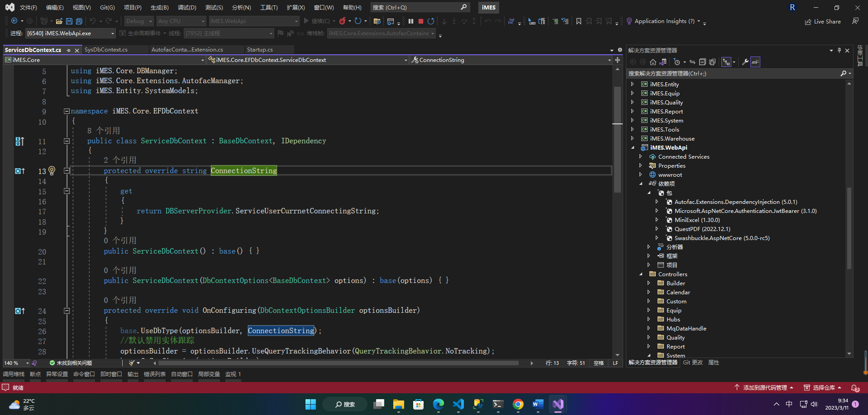Stop debugging with the red square button
This screenshot has width=868, height=415.
tap(421, 21)
